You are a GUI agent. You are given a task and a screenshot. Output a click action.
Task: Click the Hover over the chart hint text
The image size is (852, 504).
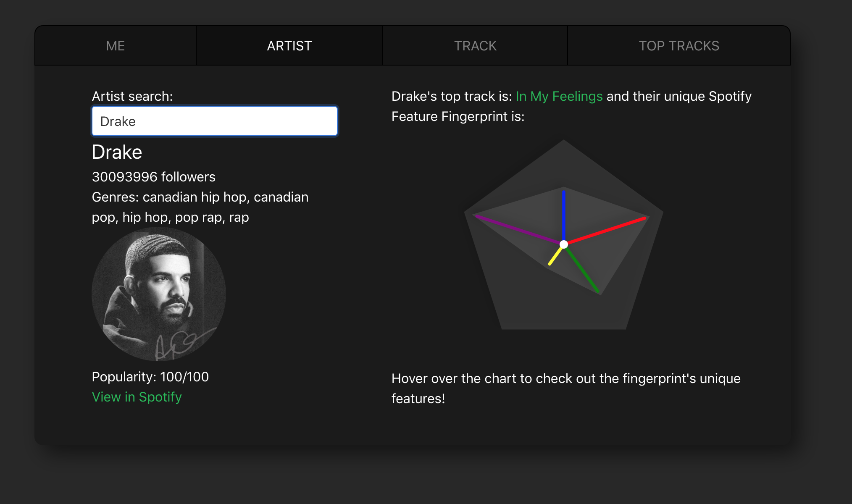(566, 388)
